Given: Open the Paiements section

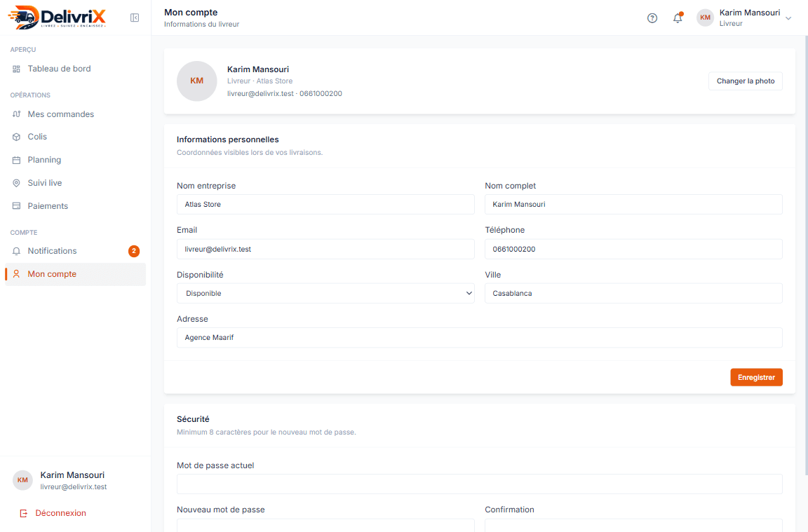Looking at the screenshot, I should click(x=75, y=206).
